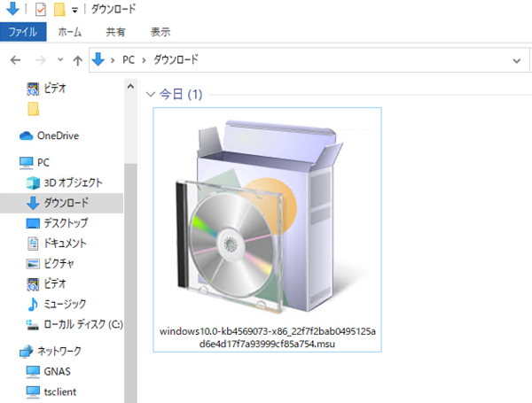Switch to the ホーム ribbon tab
The height and width of the screenshot is (403, 532).
(x=70, y=32)
